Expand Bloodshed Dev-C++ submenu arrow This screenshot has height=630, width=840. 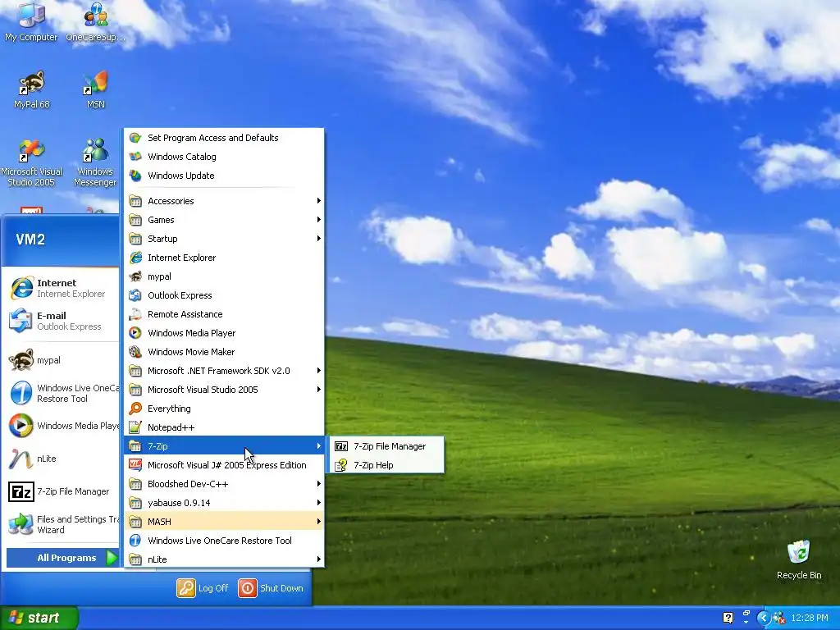point(318,483)
